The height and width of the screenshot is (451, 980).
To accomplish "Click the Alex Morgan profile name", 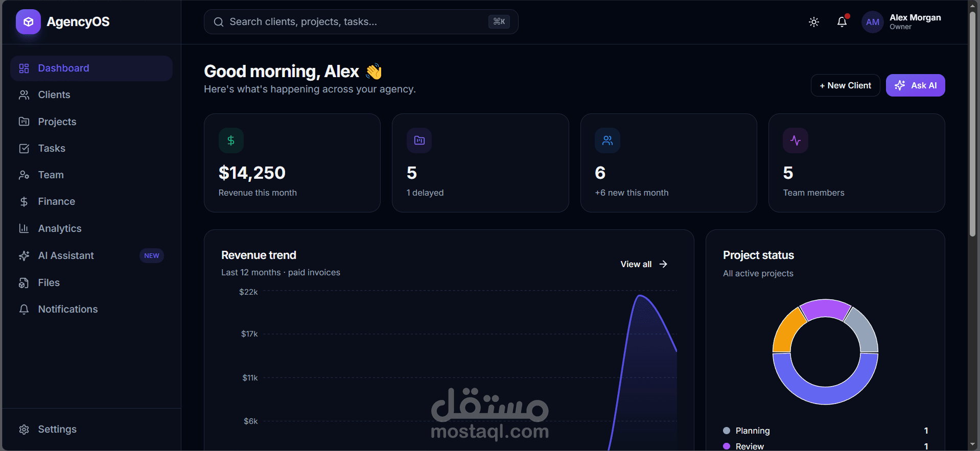I will tap(915, 18).
